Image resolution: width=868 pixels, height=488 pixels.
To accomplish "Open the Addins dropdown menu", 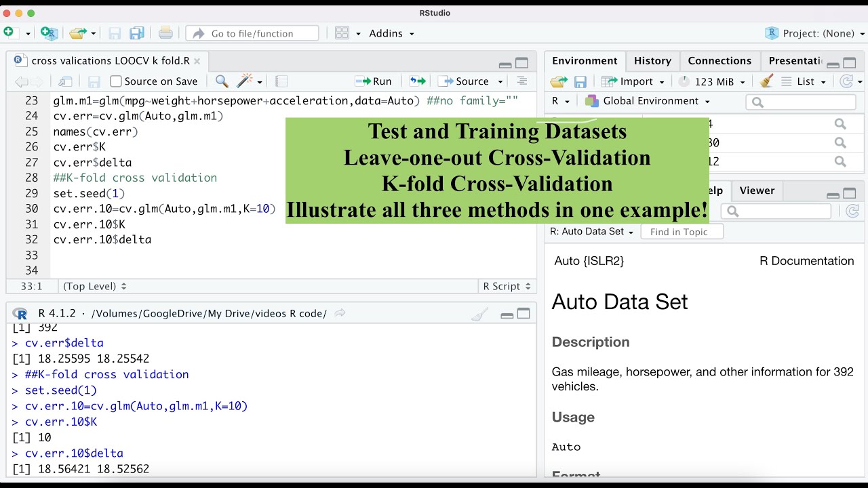I will pyautogui.click(x=391, y=33).
